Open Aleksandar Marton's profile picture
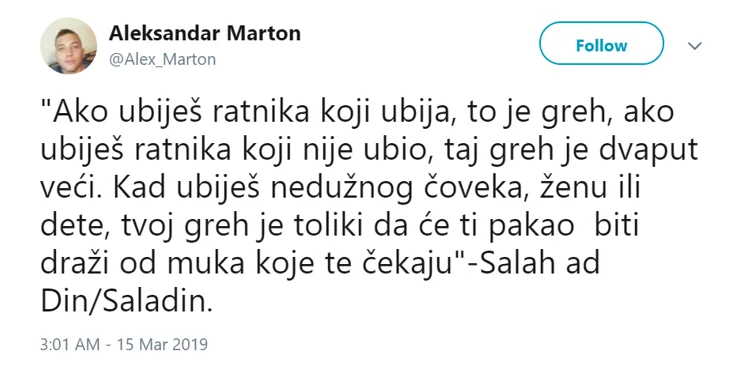This screenshot has width=734, height=381. (68, 46)
